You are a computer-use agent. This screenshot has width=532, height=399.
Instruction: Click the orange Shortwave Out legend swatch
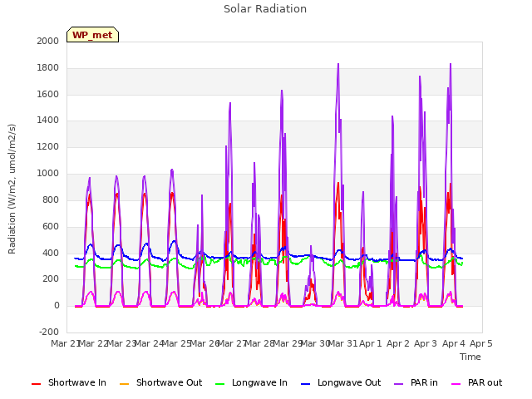[125, 384]
